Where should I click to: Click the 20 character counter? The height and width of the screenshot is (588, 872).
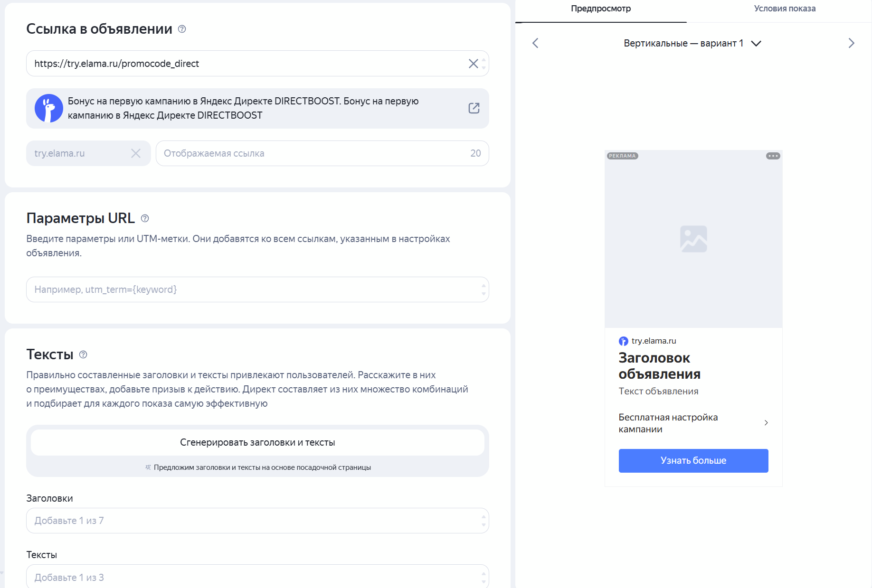tap(475, 153)
